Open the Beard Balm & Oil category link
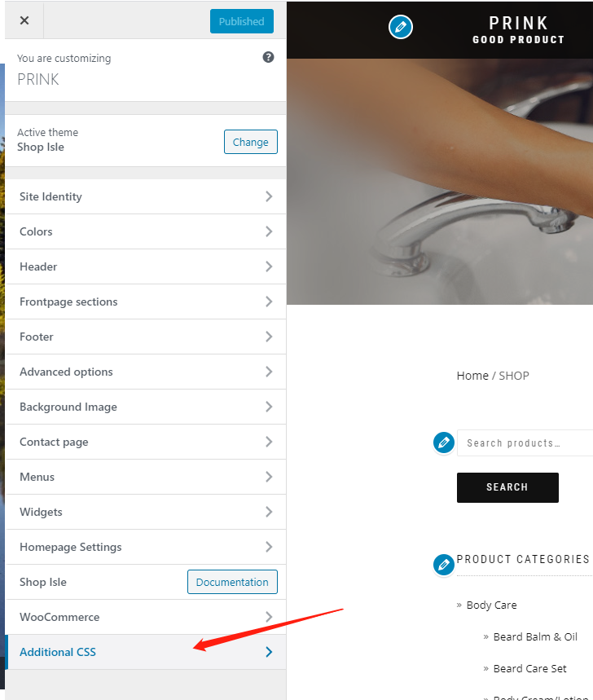This screenshot has width=593, height=700. (x=535, y=637)
